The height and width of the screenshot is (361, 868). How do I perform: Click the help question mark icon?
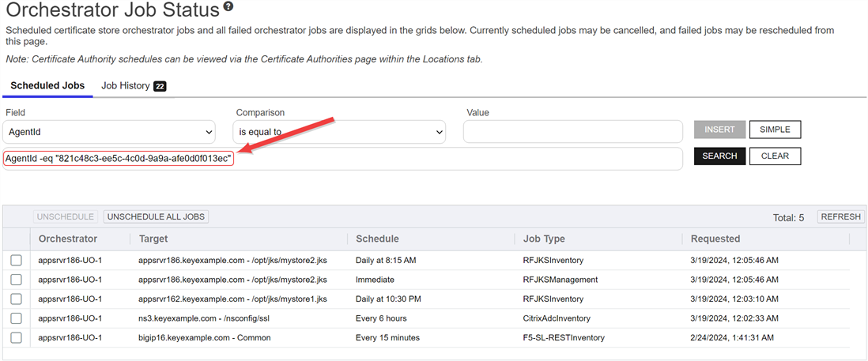click(x=228, y=7)
